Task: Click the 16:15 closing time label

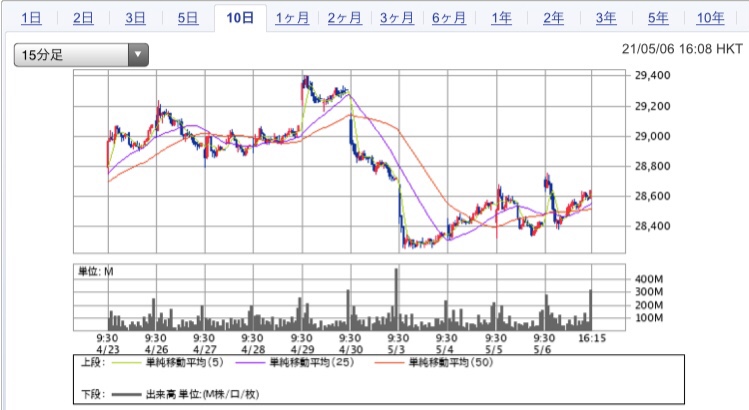Action: [592, 338]
